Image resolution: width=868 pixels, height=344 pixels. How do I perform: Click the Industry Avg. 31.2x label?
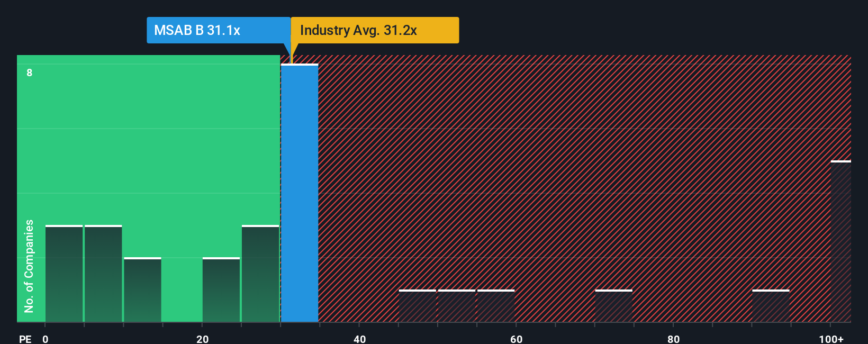[375, 30]
